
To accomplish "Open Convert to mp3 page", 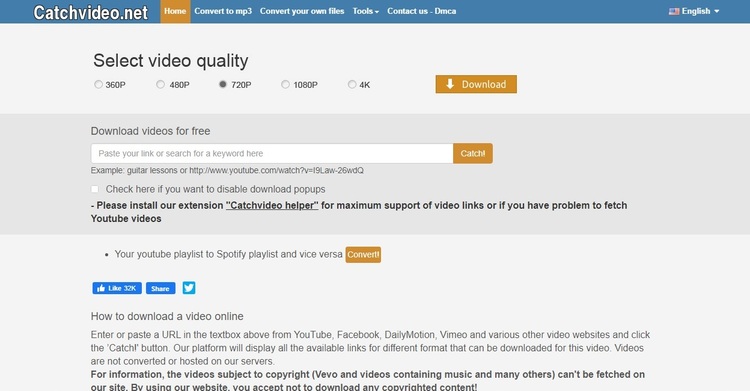I will (x=223, y=11).
